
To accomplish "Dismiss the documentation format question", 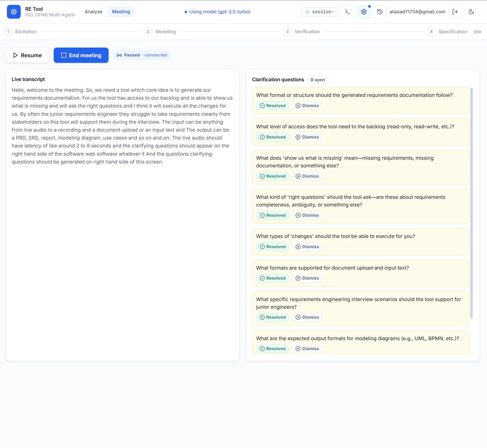I will point(307,106).
